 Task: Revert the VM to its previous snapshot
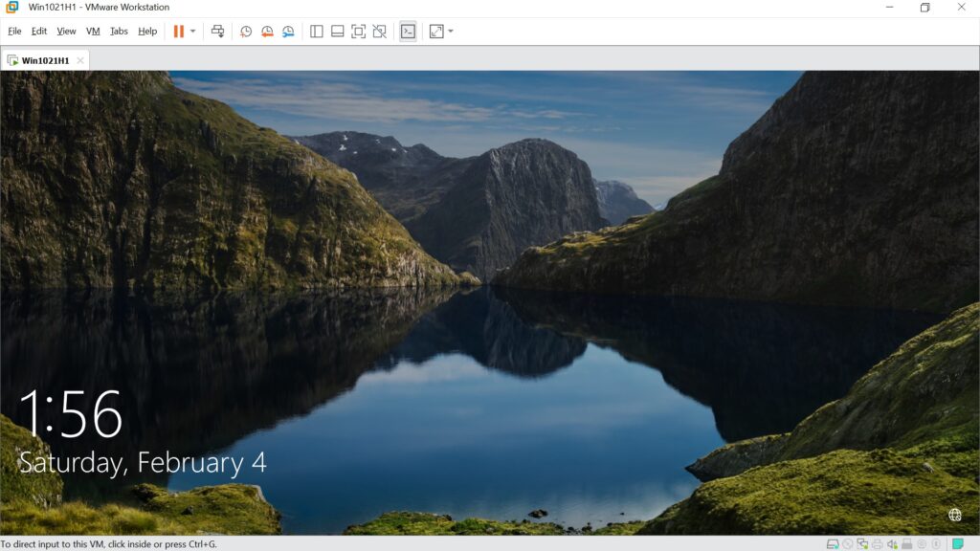point(267,32)
